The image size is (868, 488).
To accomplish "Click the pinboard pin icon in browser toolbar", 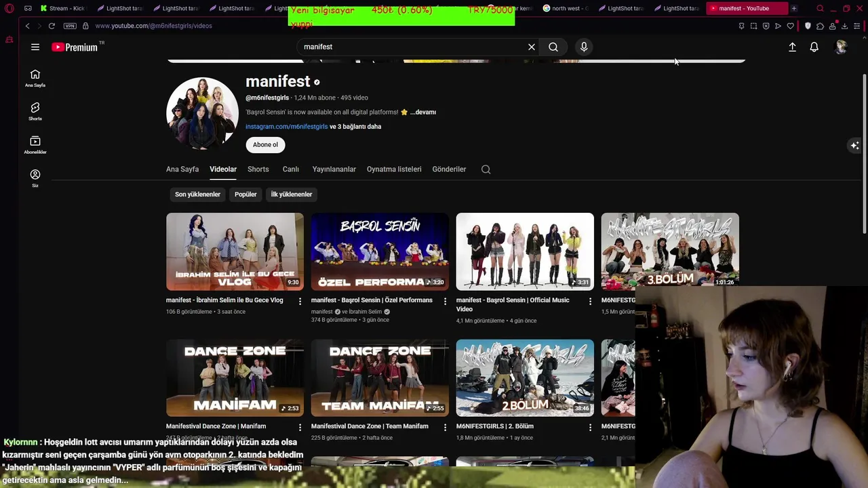I will point(741,26).
